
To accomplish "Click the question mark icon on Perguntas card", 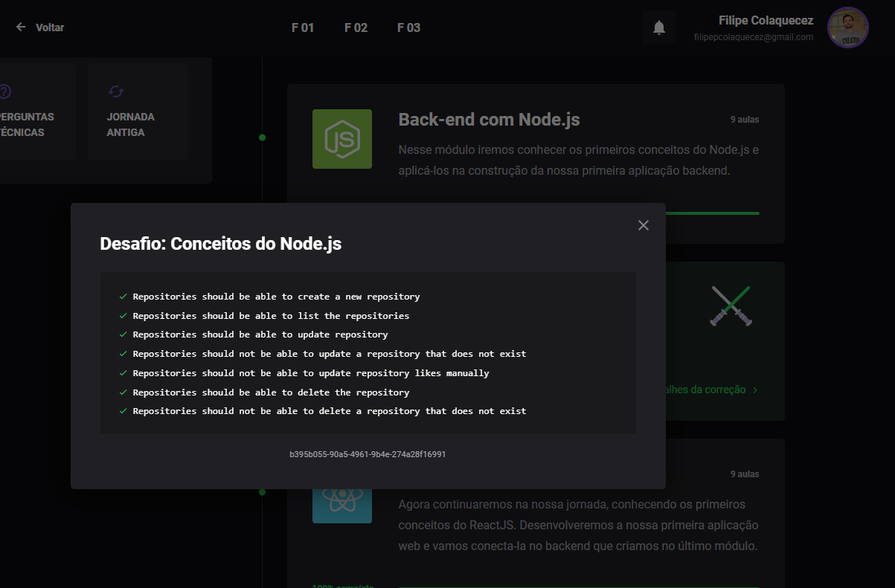I will (x=4, y=91).
